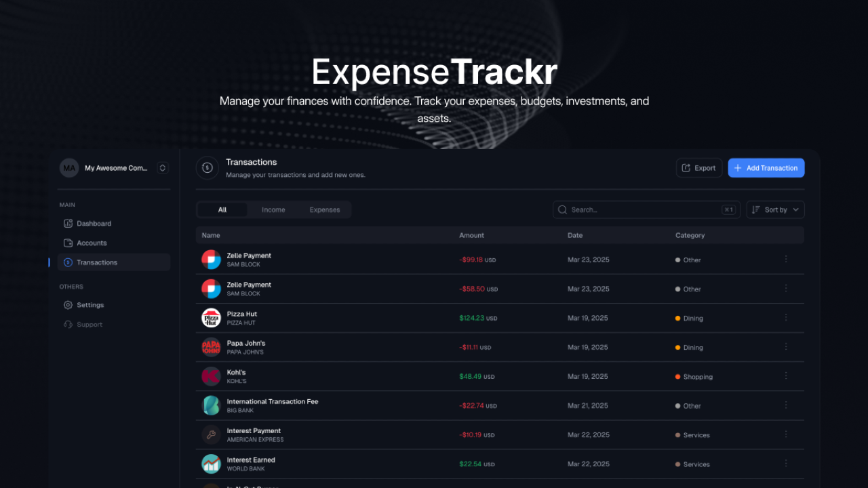Click the Pizza Hut logo in the transaction list
The image size is (868, 488).
point(211,317)
